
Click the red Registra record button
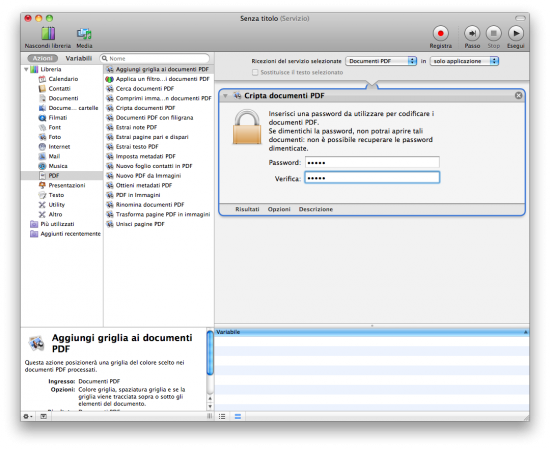(x=441, y=34)
